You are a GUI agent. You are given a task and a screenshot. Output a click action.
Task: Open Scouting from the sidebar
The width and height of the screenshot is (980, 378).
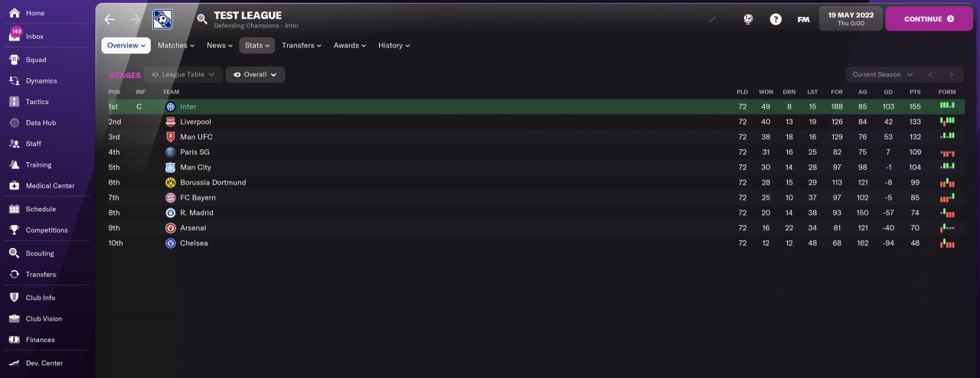(x=40, y=253)
